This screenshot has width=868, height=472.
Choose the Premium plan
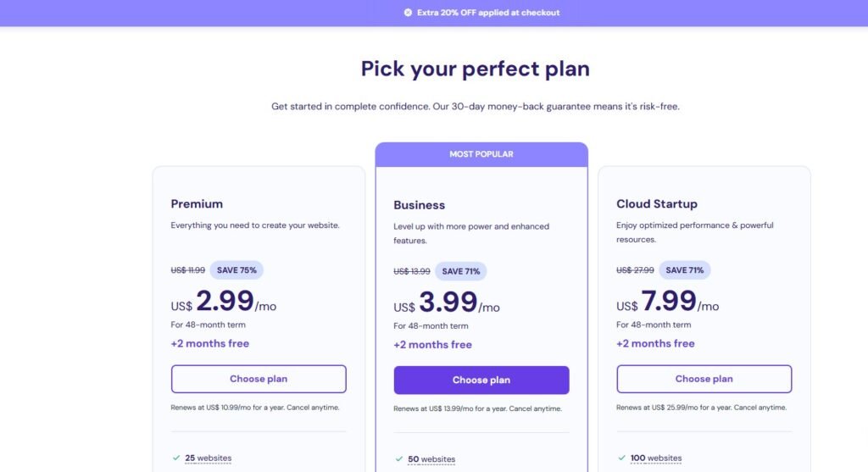[x=259, y=379]
